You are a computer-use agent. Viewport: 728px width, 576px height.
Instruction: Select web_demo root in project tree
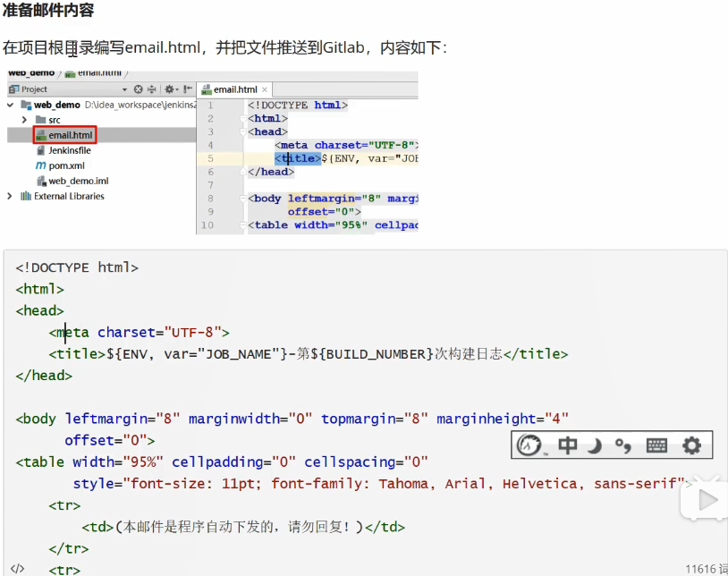tap(56, 105)
